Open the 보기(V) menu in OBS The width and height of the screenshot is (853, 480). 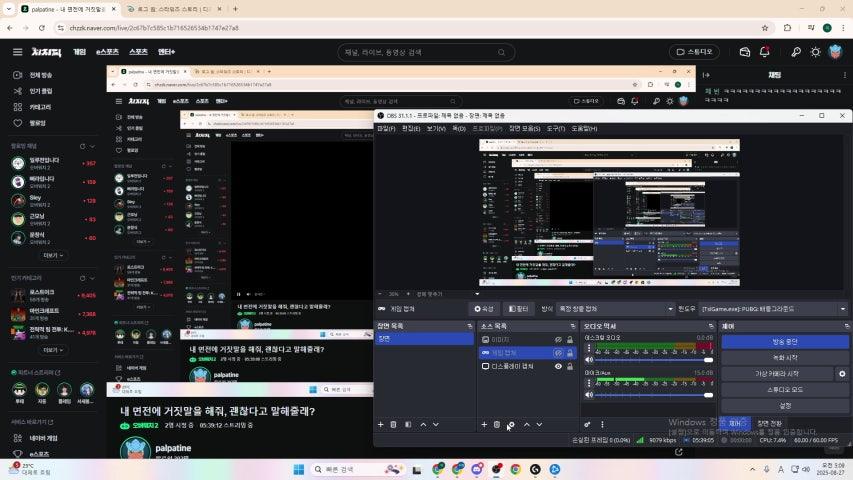(x=436, y=128)
